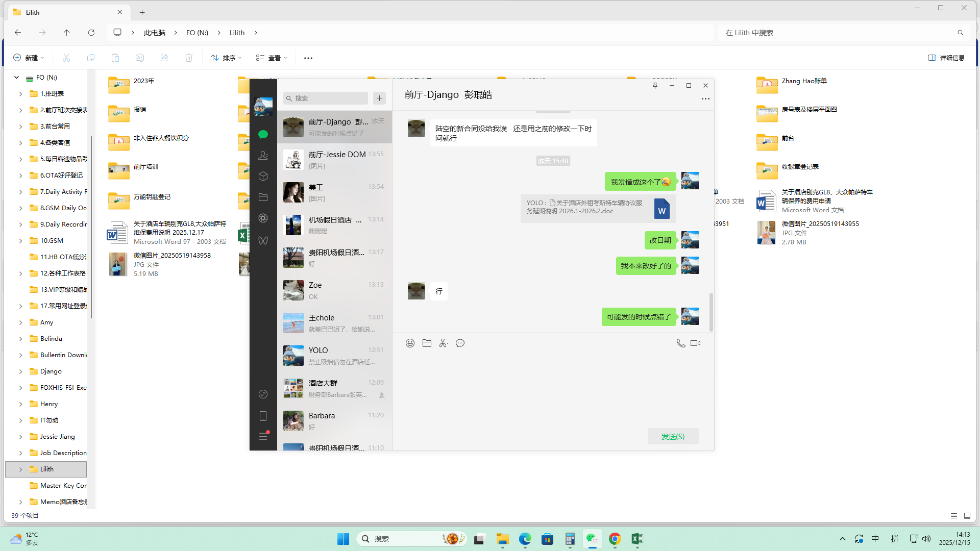Switch to large thumbnails view in status bar
980x551 pixels.
pyautogui.click(x=967, y=516)
